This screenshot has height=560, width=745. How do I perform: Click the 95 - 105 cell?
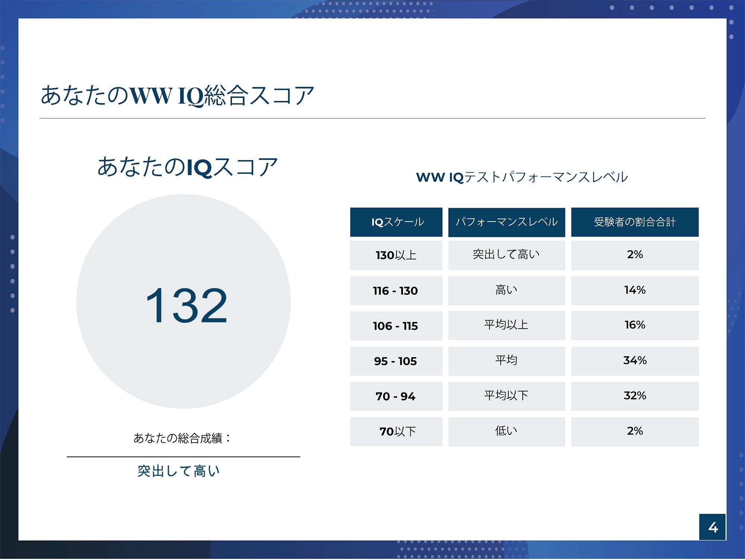[396, 361]
